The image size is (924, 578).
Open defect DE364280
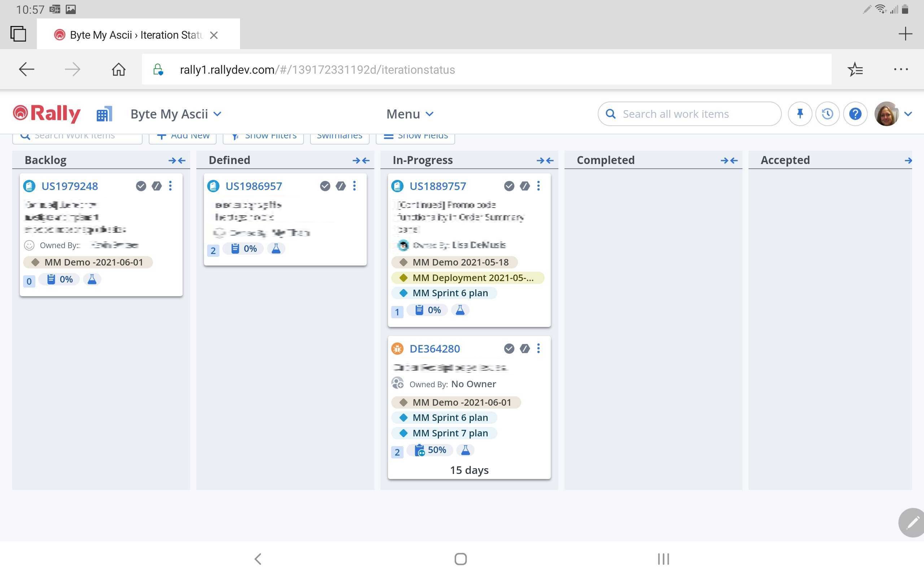(x=435, y=349)
